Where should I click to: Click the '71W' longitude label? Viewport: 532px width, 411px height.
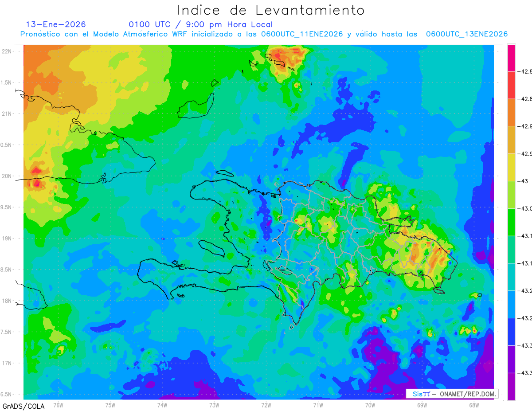tap(318, 405)
